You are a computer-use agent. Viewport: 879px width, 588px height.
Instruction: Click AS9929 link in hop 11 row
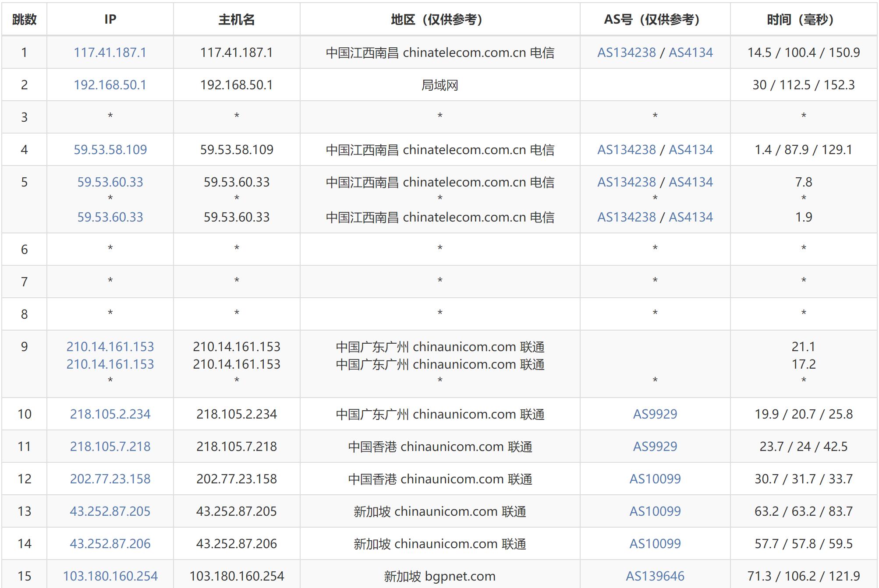point(655,447)
